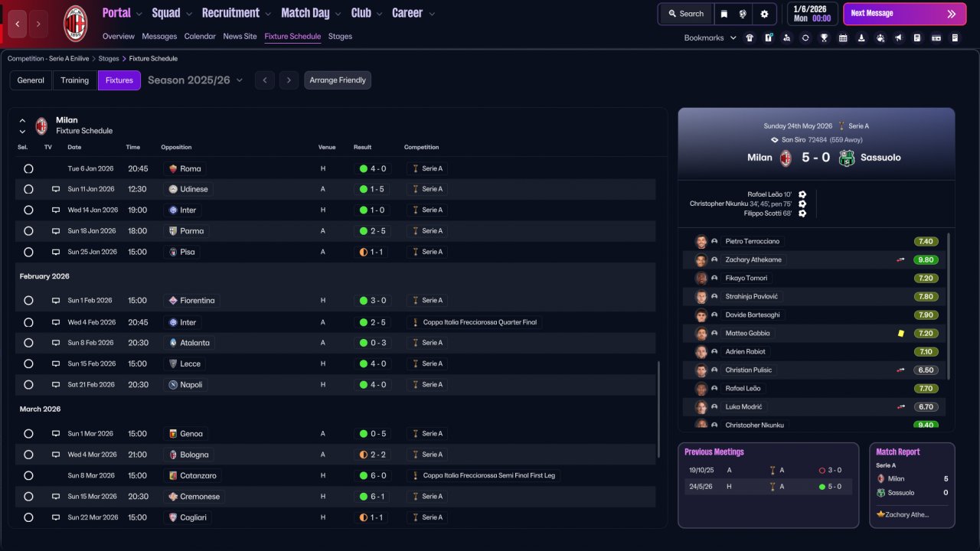The height and width of the screenshot is (551, 980).
Task: Switch to the News Site tab
Action: 240,36
